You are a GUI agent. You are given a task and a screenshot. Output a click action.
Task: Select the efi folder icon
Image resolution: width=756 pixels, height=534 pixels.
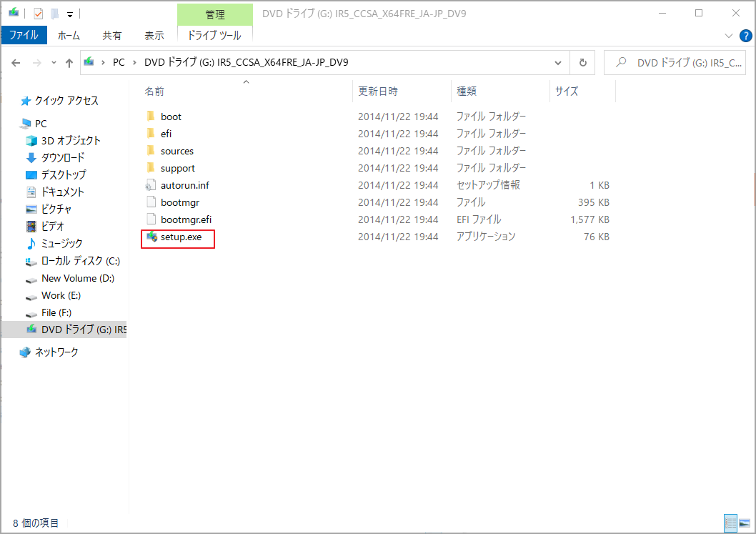click(x=151, y=134)
